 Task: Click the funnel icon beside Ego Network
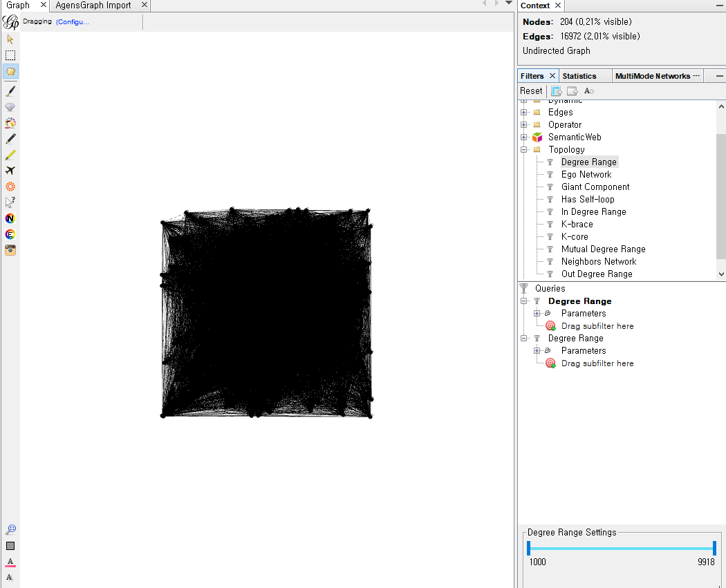[x=550, y=174]
